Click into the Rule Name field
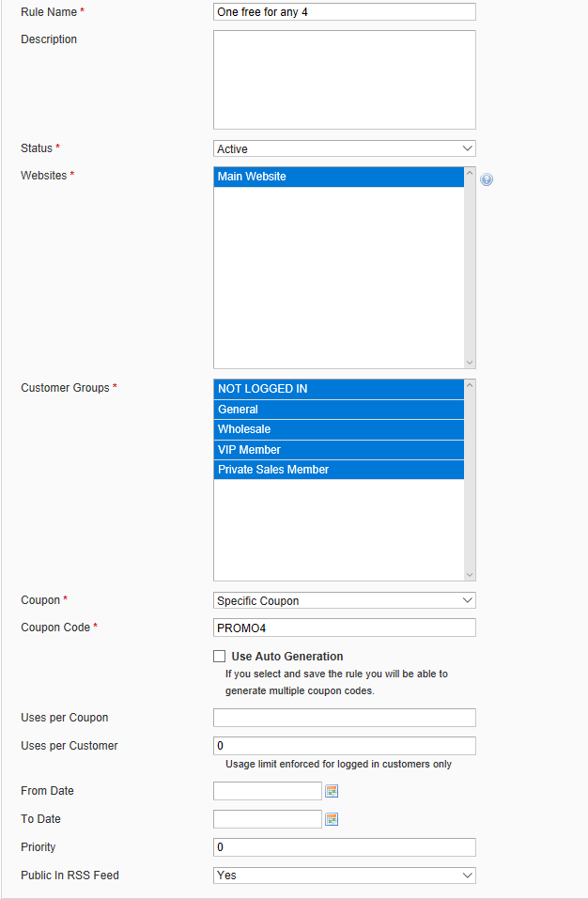 (x=344, y=12)
